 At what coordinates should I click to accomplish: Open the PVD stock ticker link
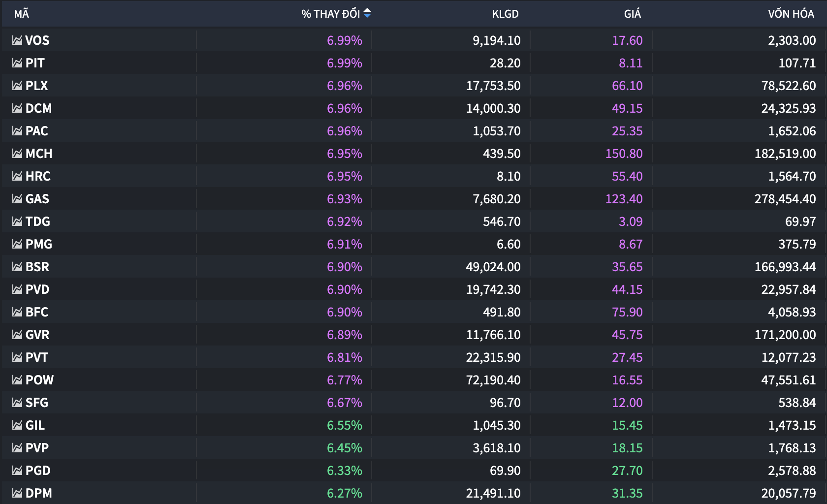click(x=37, y=289)
